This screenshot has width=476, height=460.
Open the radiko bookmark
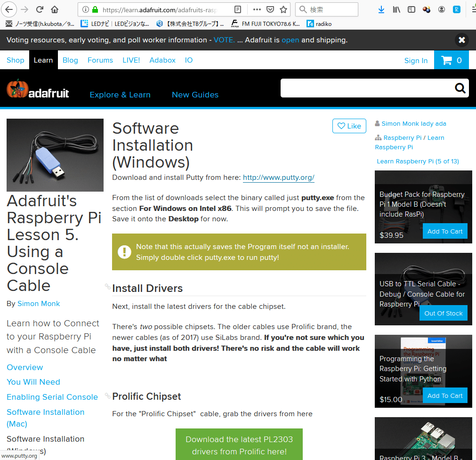[319, 24]
